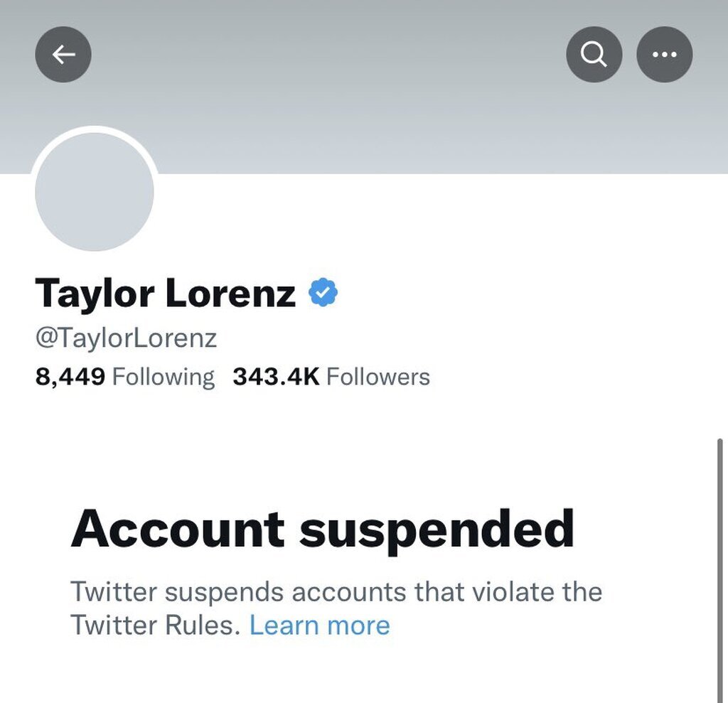
Task: Open the blank profile avatar placeholder
Action: (95, 192)
